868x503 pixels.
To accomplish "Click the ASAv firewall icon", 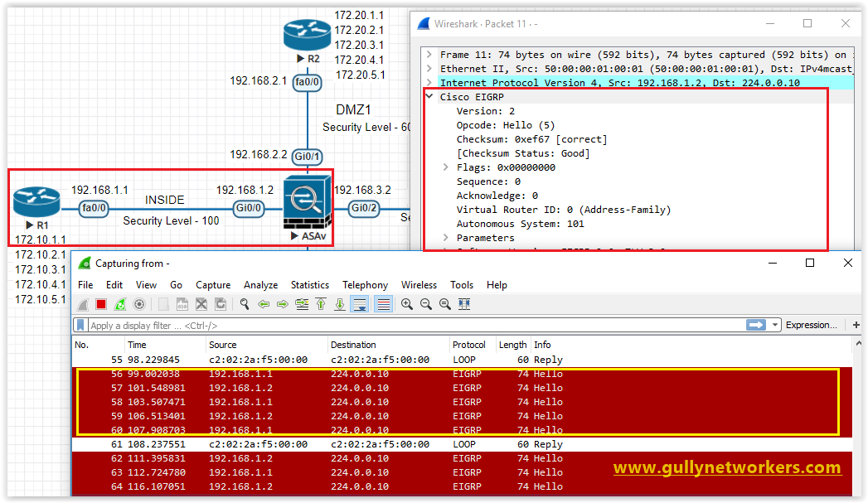I will pyautogui.click(x=307, y=202).
